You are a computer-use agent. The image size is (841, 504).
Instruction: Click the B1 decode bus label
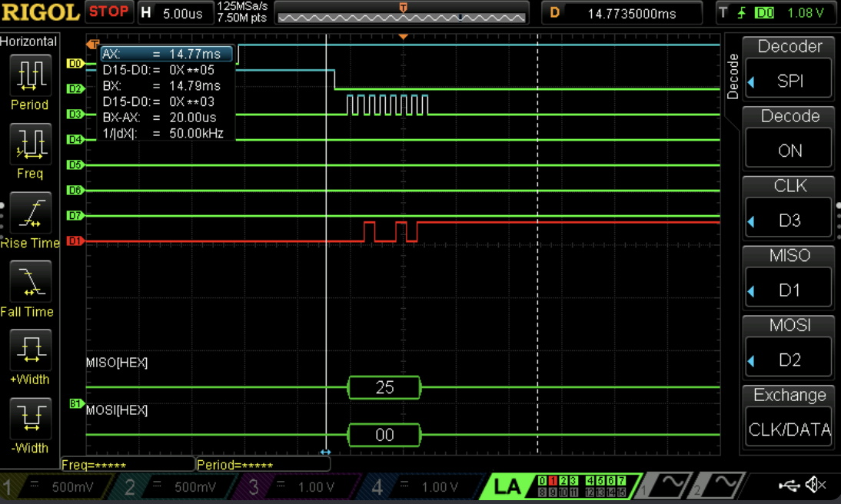[x=76, y=403]
